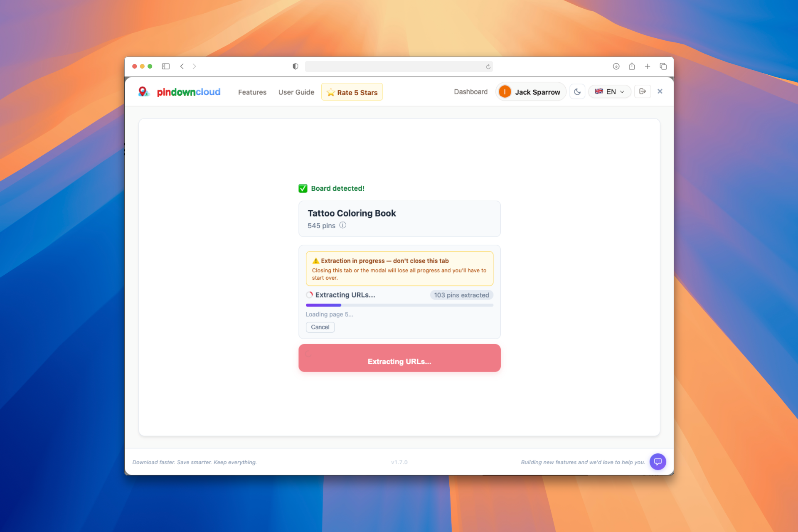Click the info icon beside 545 pins
The height and width of the screenshot is (532, 798).
[x=342, y=225]
